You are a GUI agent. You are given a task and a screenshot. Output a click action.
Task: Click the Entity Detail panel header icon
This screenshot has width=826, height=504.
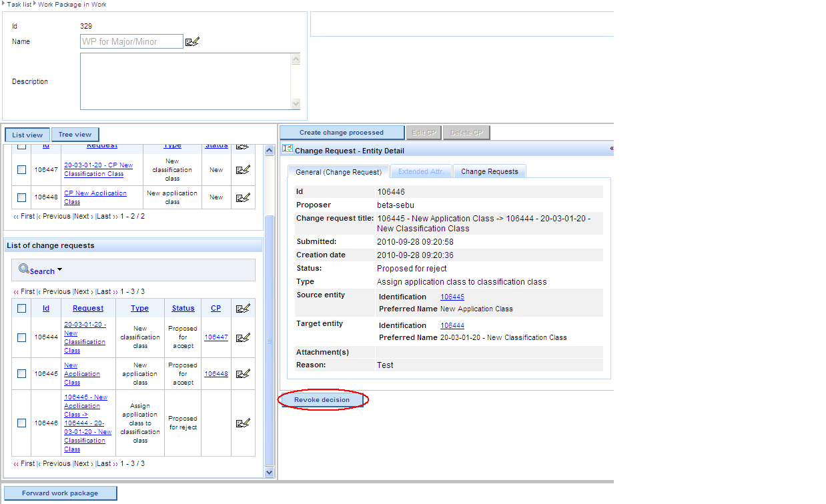click(x=288, y=149)
